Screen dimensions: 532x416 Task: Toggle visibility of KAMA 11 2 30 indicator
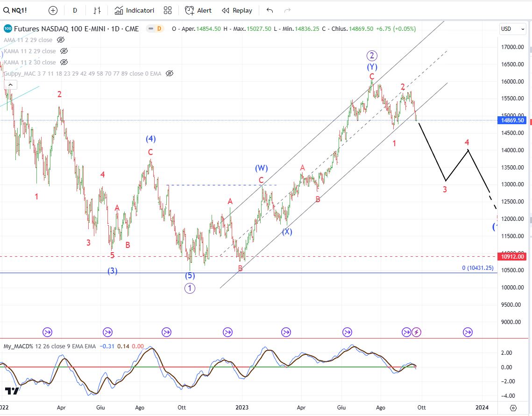(x=64, y=63)
